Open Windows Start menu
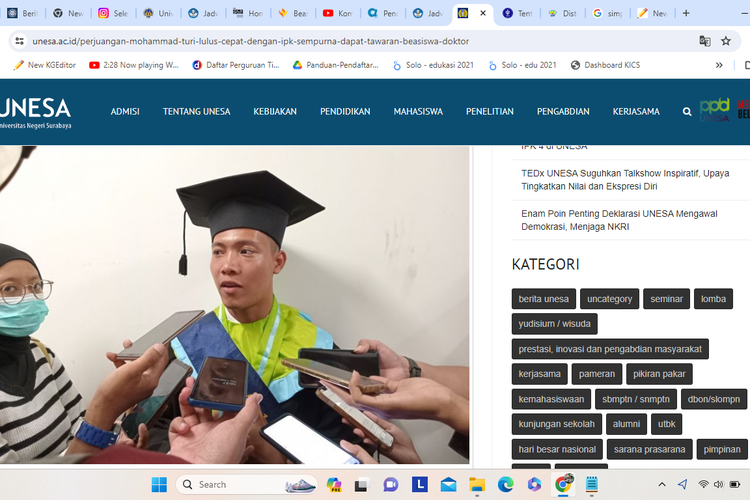The width and height of the screenshot is (750, 500). point(159,485)
